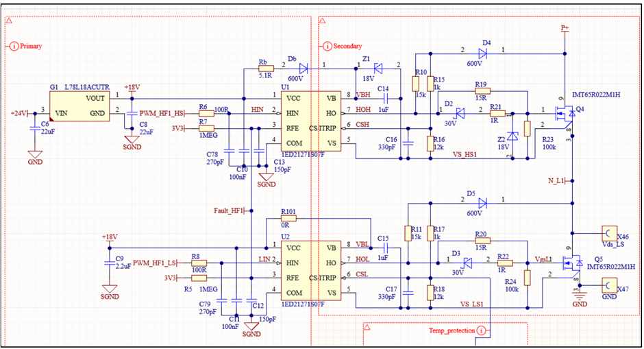Screen dimensions: 644x349
Task: Select capacitor C14 1uF
Action: [386, 98]
